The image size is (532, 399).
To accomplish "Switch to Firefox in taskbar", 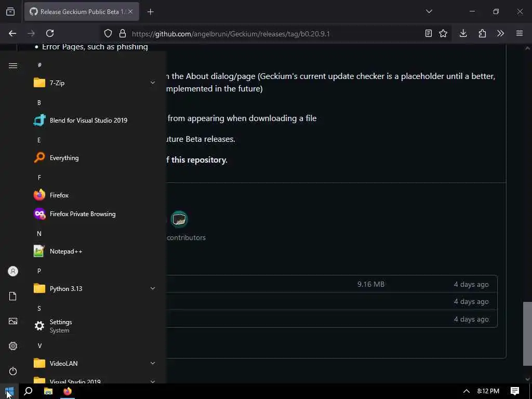I will click(x=68, y=391).
